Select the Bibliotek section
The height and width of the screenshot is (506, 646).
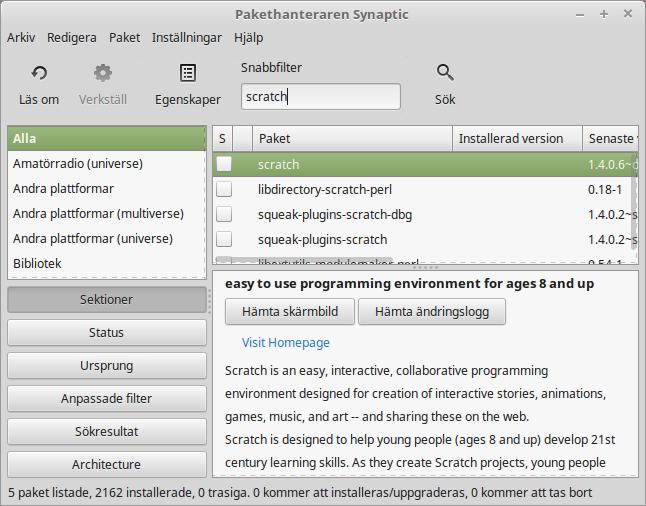[107, 263]
